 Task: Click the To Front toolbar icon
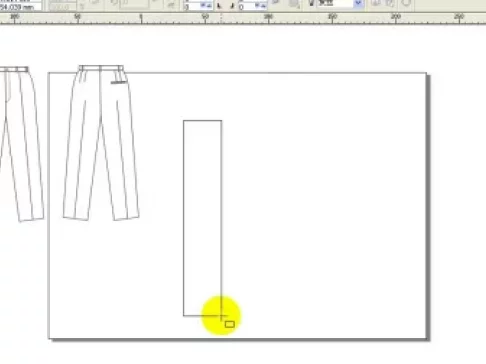[x=376, y=3]
